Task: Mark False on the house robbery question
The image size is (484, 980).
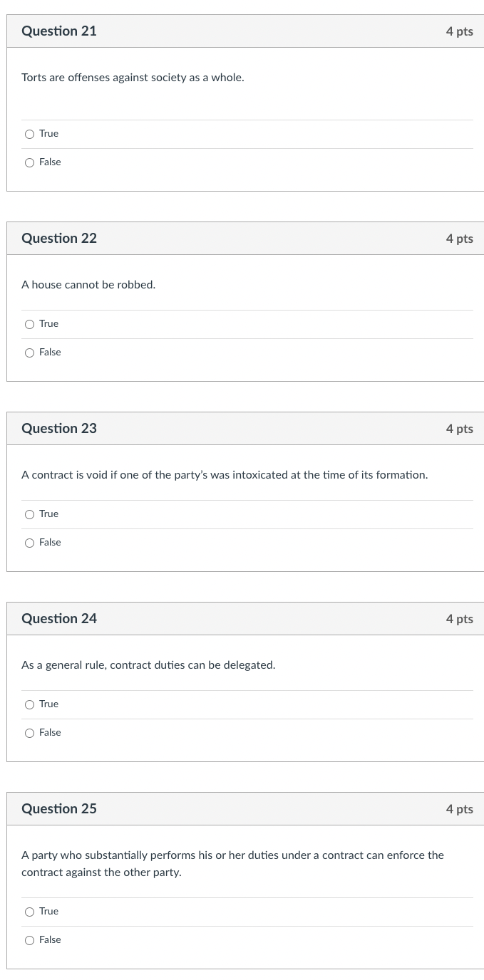Action: pyautogui.click(x=29, y=353)
